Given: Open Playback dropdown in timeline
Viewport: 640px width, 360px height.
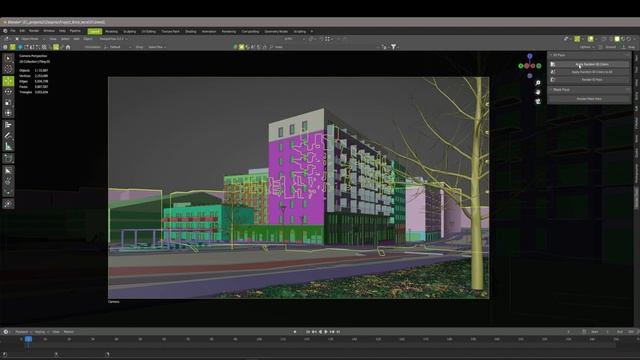Looking at the screenshot, I should [x=23, y=332].
